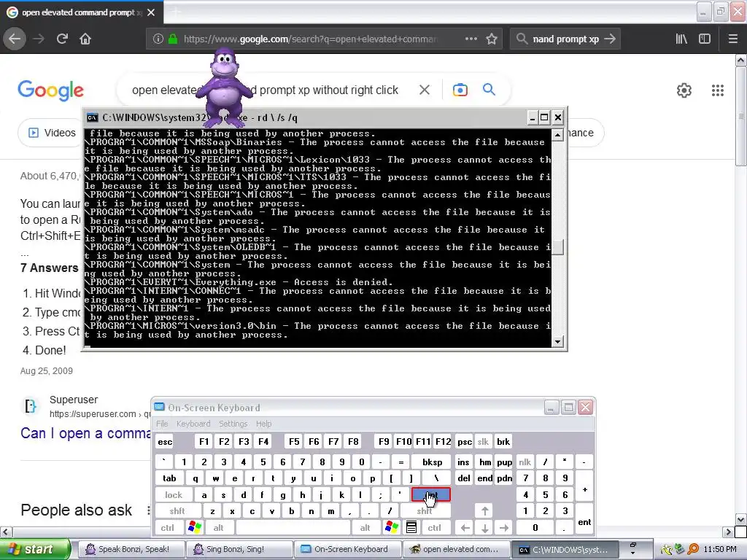Screen dimensions: 747x560
Task: Click the tab key on On-Screen Keyboard
Action: tap(169, 478)
